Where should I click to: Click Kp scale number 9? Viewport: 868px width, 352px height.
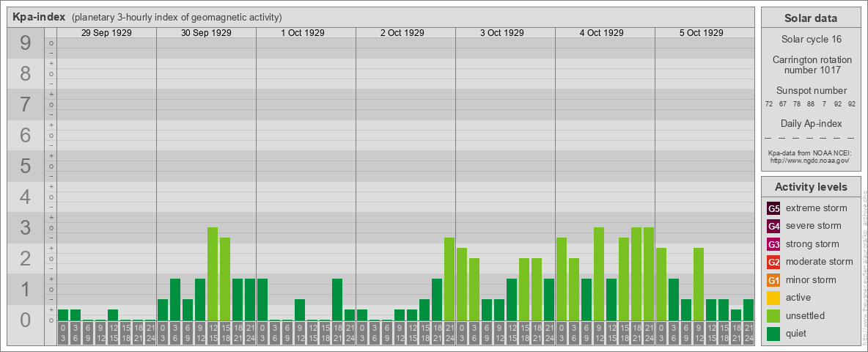click(26, 43)
